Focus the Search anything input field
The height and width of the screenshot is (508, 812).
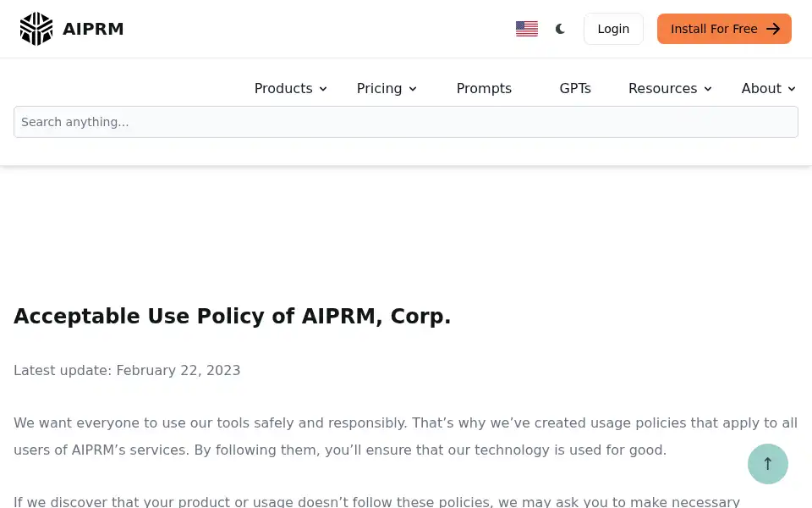(406, 122)
